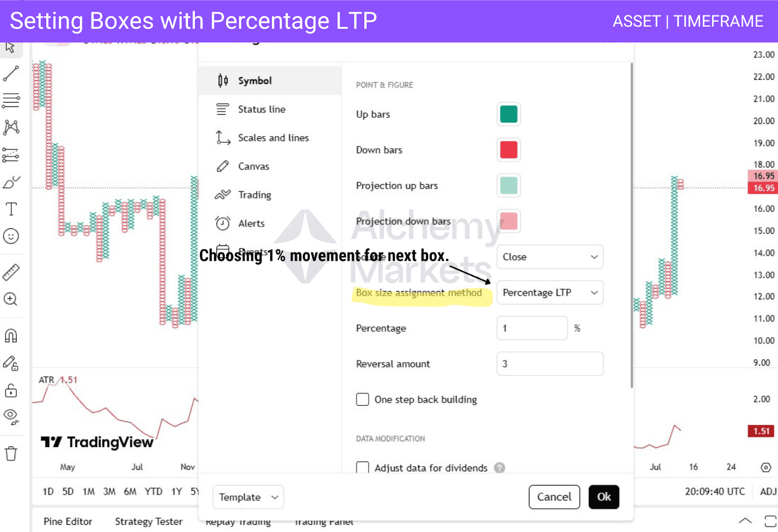Image resolution: width=778 pixels, height=532 pixels.
Task: Open the Template dropdown
Action: (x=248, y=497)
